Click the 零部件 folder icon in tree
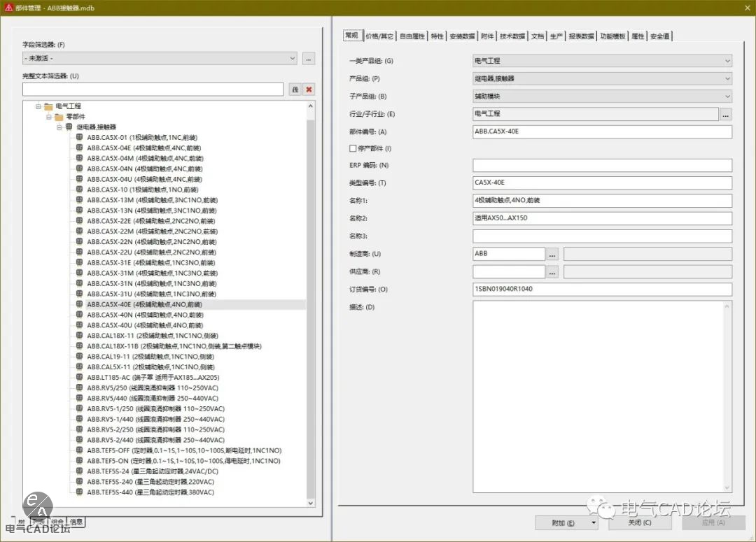This screenshot has height=542, width=756. point(59,117)
